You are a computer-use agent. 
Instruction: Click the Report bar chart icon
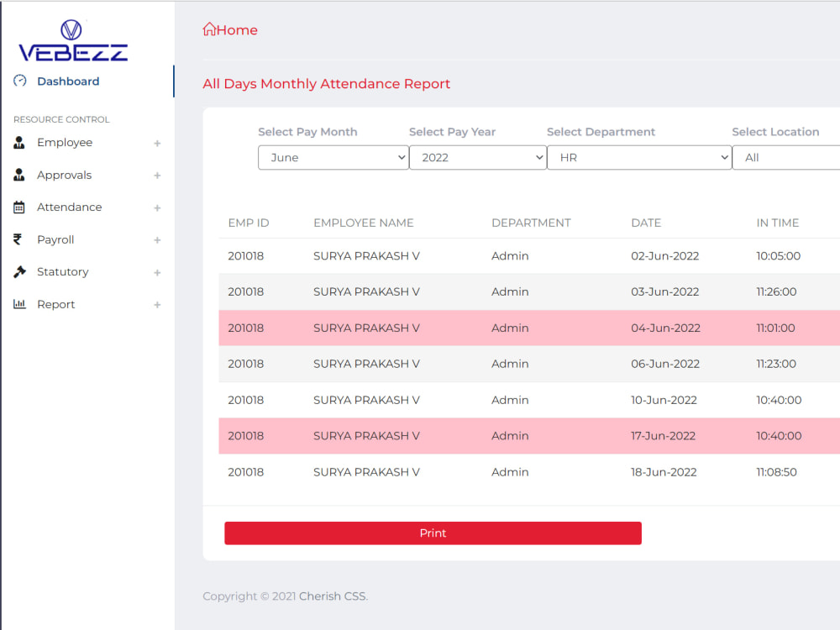[x=19, y=304]
